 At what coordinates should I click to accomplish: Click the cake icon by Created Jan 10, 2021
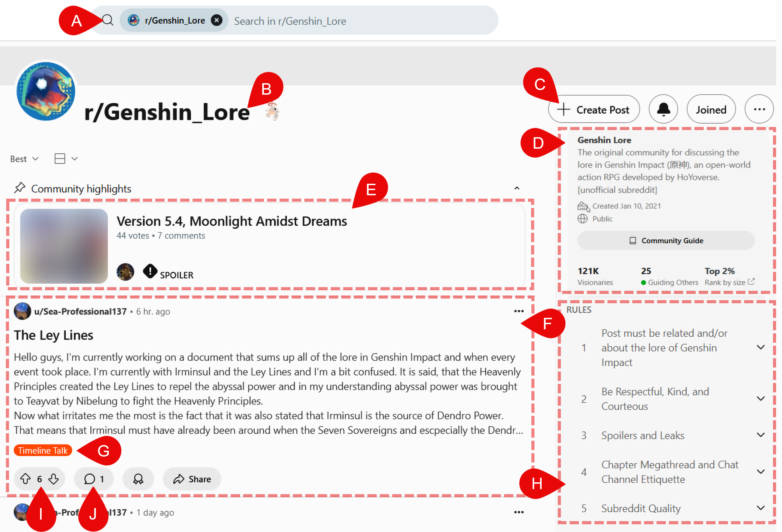click(x=582, y=206)
